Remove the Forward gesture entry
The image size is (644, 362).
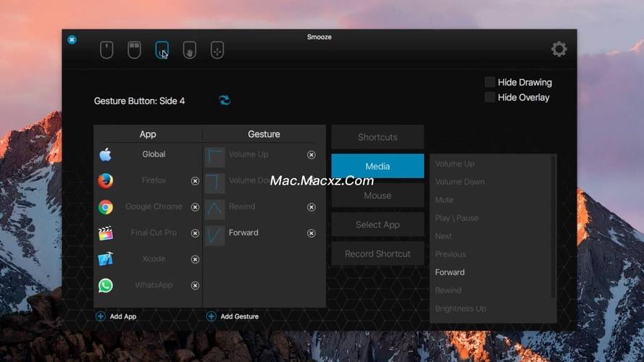[311, 233]
